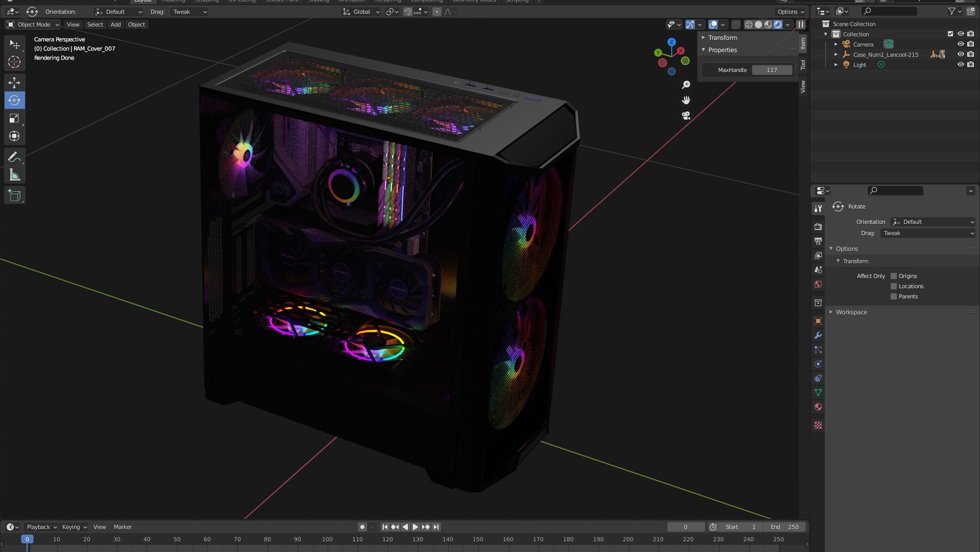980x552 pixels.
Task: Adjust the MaxHandle value field
Action: tap(772, 70)
